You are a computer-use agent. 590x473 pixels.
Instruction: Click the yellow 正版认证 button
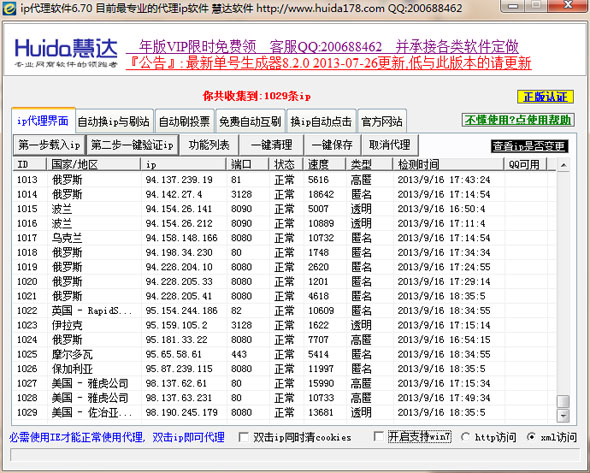point(545,97)
